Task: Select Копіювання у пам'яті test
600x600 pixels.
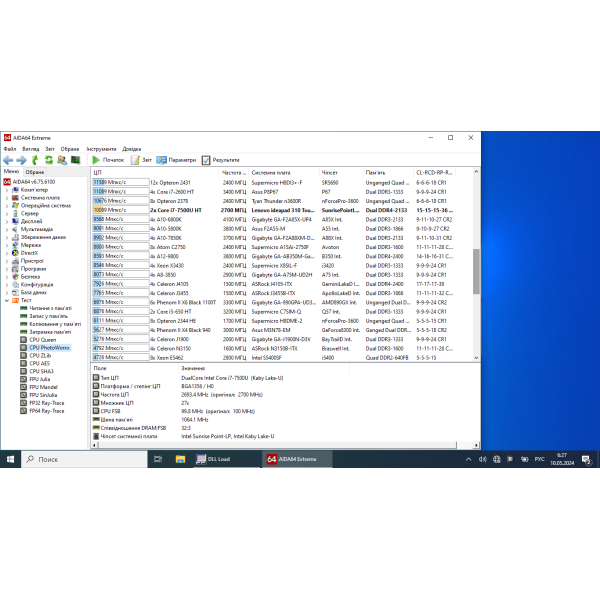Action: point(55,324)
